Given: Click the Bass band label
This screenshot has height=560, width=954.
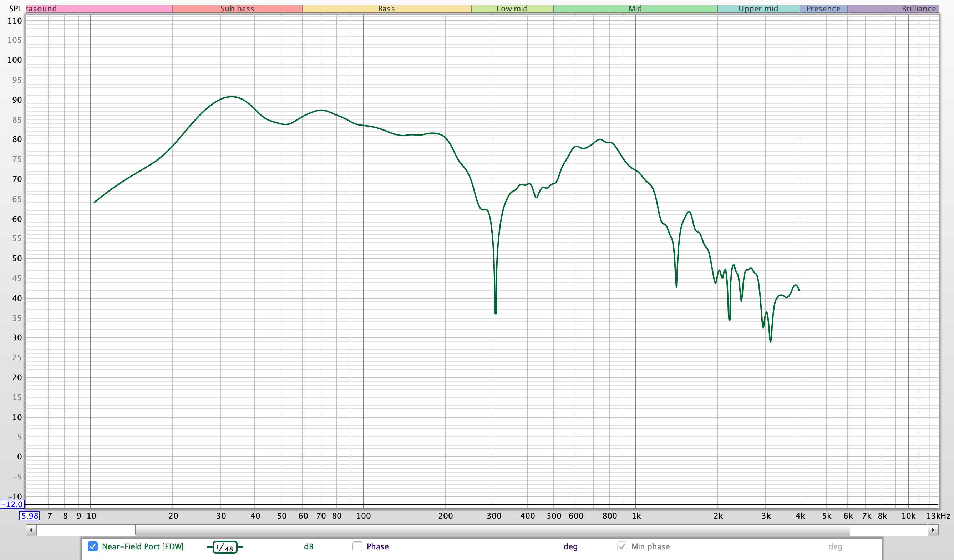Looking at the screenshot, I should [x=386, y=9].
